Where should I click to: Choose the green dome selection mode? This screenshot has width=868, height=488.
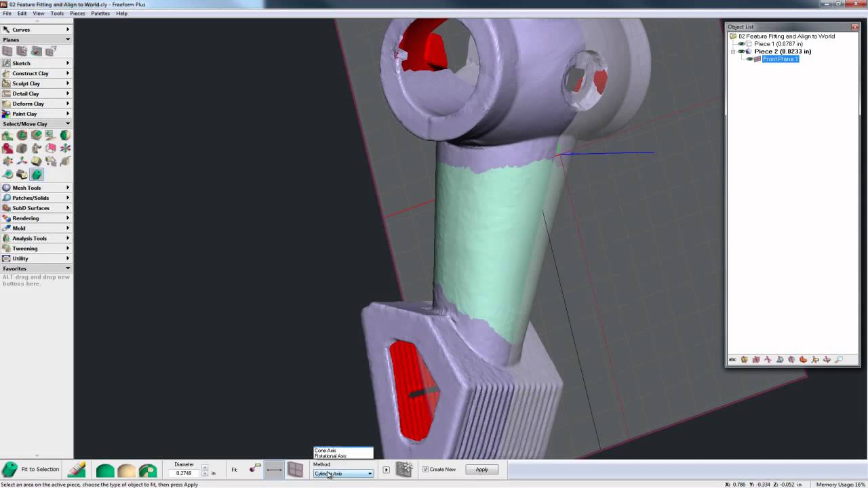pos(105,470)
